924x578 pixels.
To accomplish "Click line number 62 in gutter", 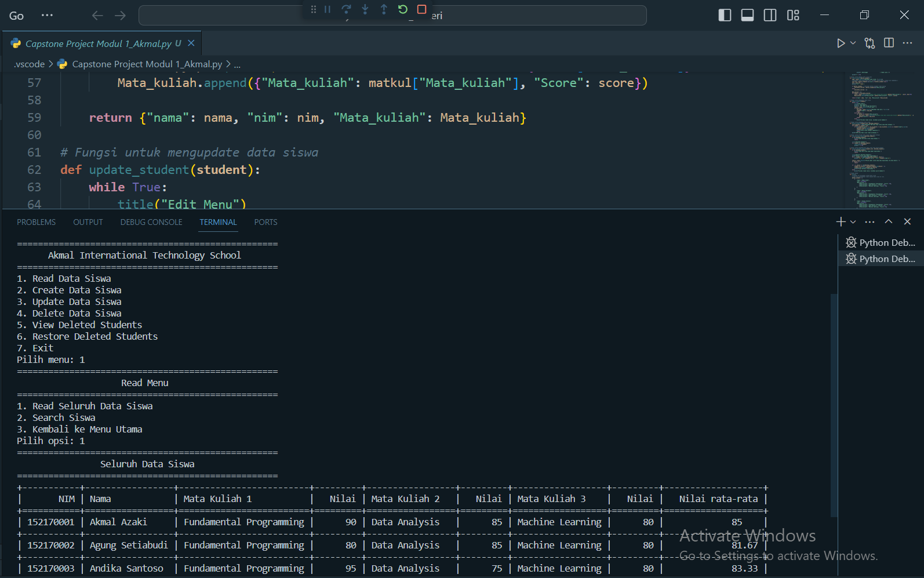I will 34,170.
